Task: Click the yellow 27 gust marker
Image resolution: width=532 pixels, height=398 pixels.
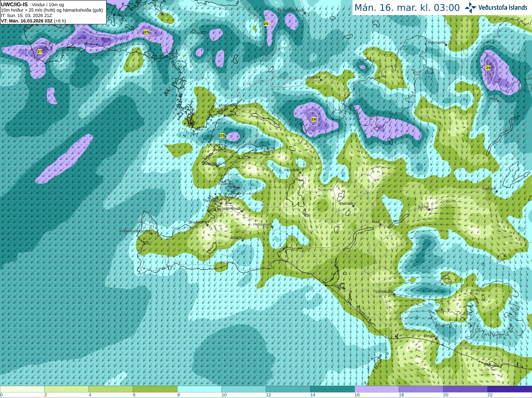Action: (x=40, y=52)
